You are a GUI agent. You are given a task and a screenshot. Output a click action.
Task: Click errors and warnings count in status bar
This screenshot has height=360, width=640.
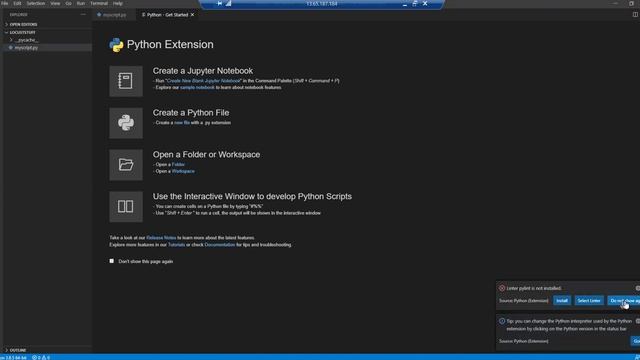41,358
